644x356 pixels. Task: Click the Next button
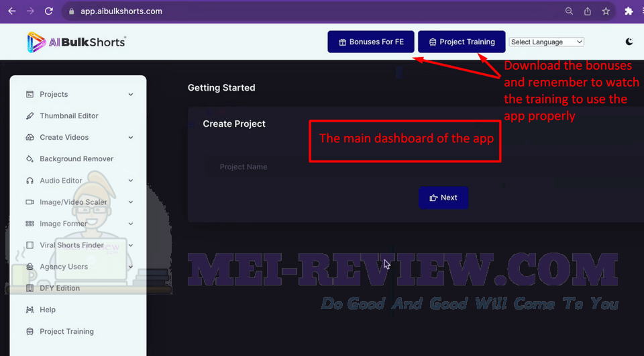(443, 197)
